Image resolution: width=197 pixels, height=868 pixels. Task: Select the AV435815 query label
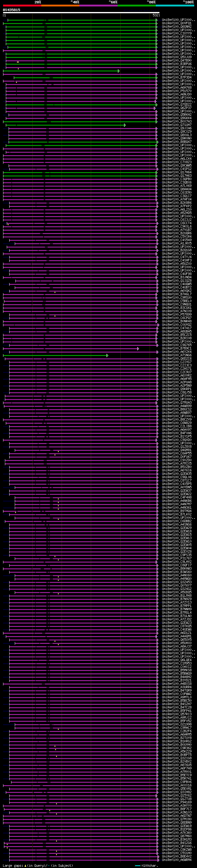(x=11, y=10)
